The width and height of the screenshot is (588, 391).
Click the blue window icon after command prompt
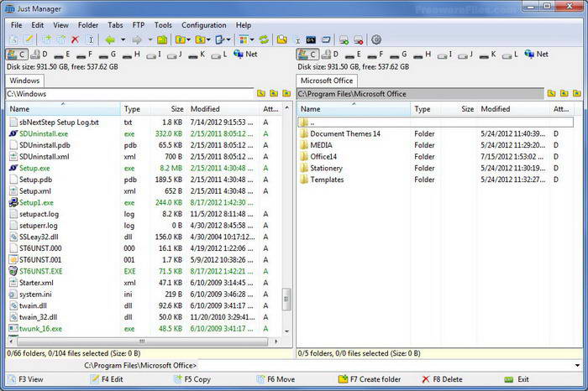tap(326, 39)
